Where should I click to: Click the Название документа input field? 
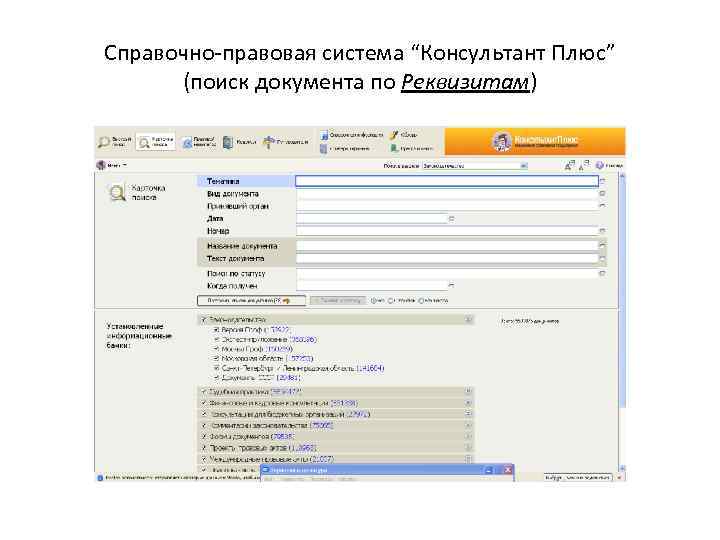point(447,246)
